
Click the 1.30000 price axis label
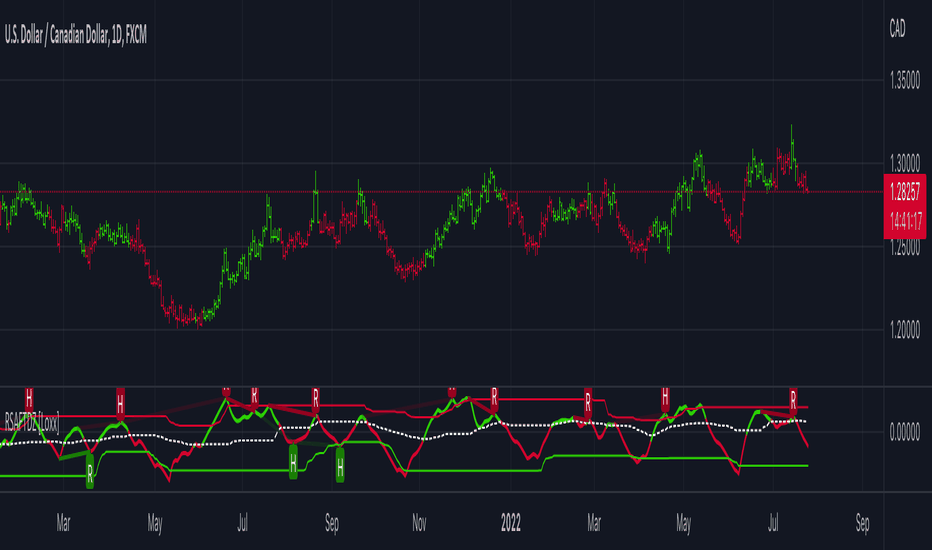pos(905,163)
